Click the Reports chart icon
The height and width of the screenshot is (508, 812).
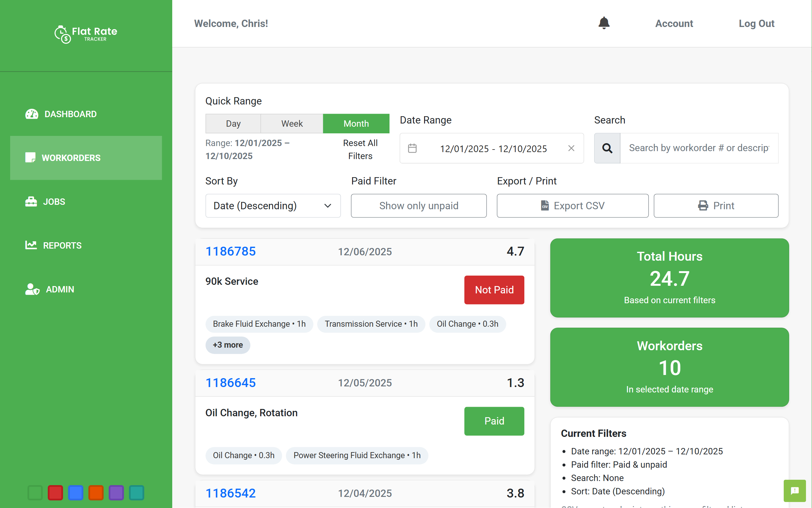(31, 245)
